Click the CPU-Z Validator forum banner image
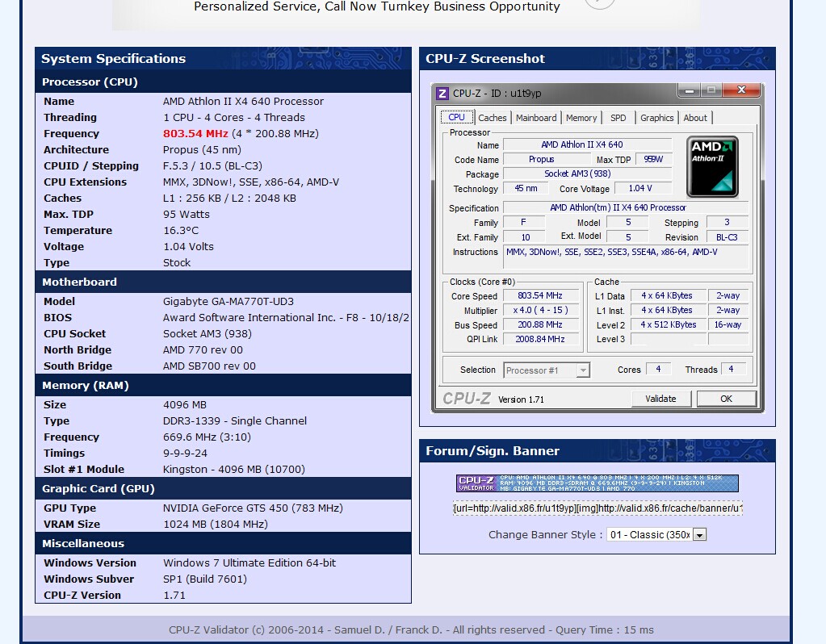This screenshot has width=826, height=644. [x=597, y=483]
